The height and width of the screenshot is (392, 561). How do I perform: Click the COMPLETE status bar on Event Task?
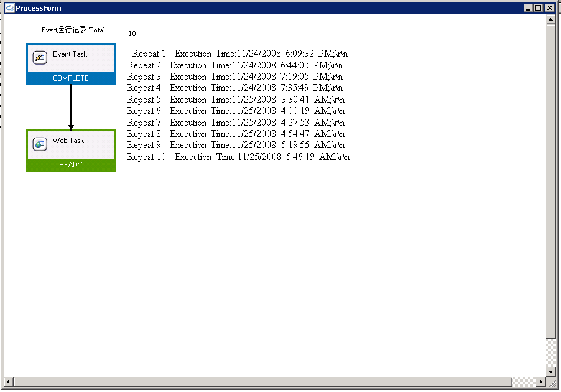[71, 78]
